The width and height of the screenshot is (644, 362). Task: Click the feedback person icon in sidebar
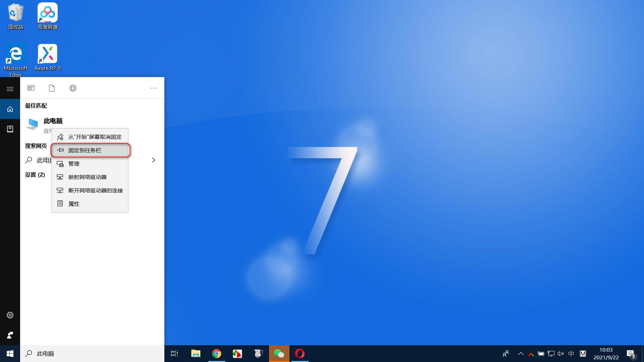pyautogui.click(x=10, y=335)
